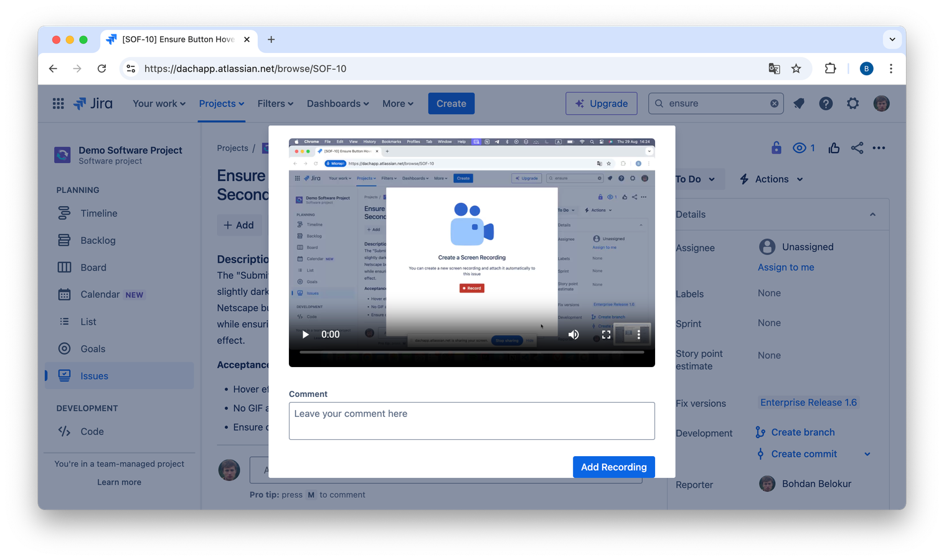Viewport: 944px width, 560px height.
Task: Click the Assign to me link
Action: click(x=786, y=267)
